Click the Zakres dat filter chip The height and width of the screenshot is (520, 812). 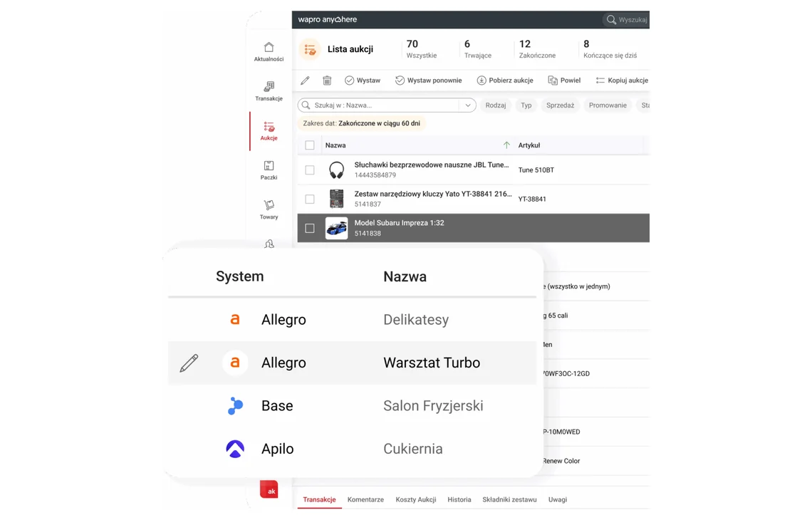pos(361,123)
